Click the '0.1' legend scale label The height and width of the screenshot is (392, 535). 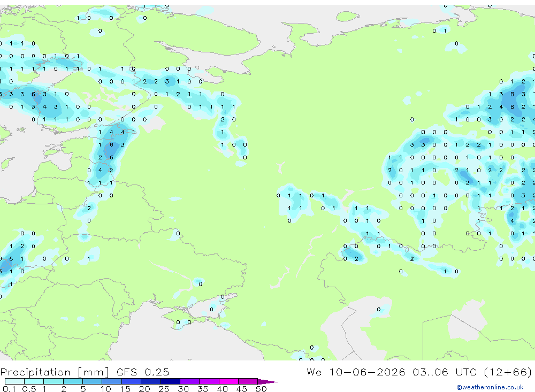click(x=9, y=389)
